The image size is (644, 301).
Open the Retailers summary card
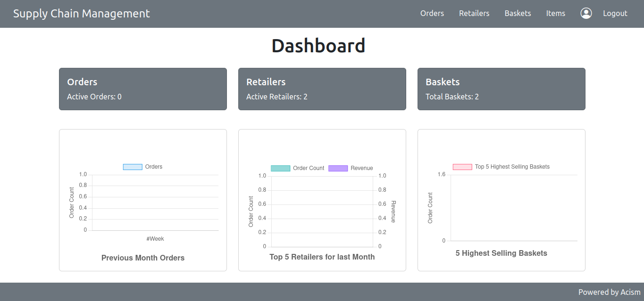coord(322,89)
